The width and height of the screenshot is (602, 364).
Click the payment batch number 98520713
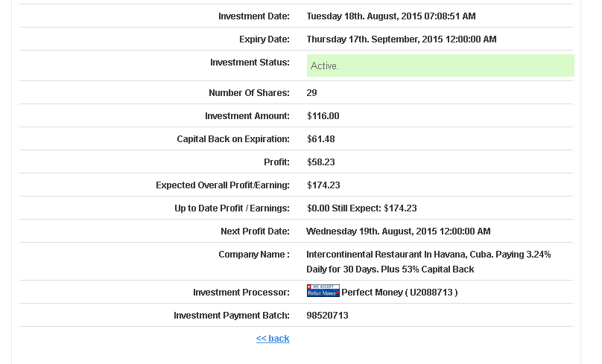click(x=328, y=316)
